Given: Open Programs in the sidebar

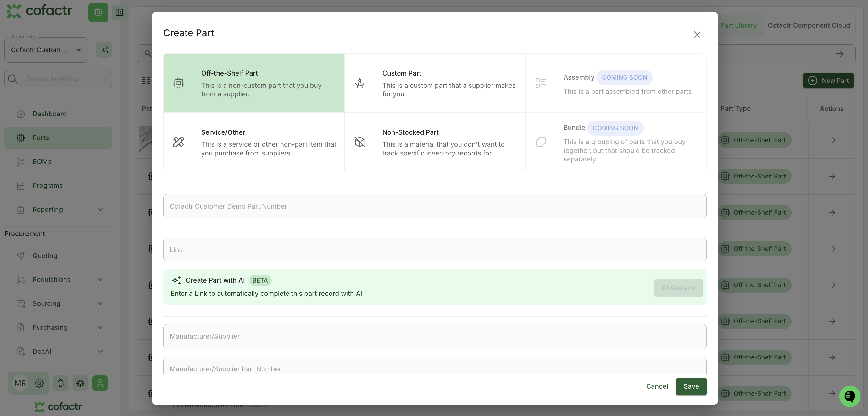Looking at the screenshot, I should pos(58,185).
